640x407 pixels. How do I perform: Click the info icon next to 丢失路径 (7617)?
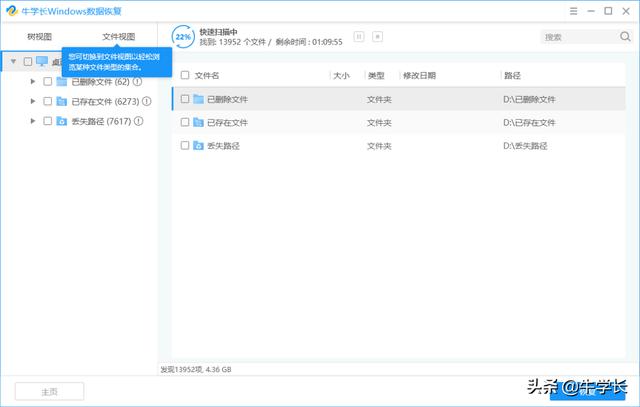[x=138, y=121]
